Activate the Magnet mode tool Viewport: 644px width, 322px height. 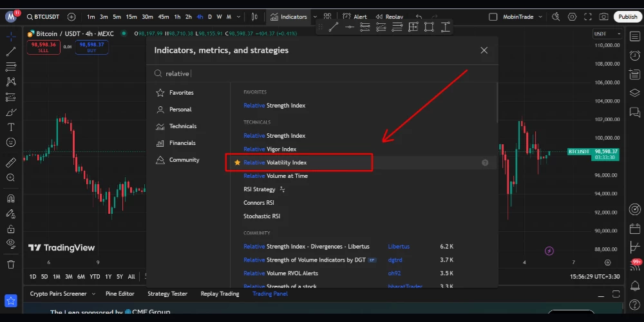(11, 198)
